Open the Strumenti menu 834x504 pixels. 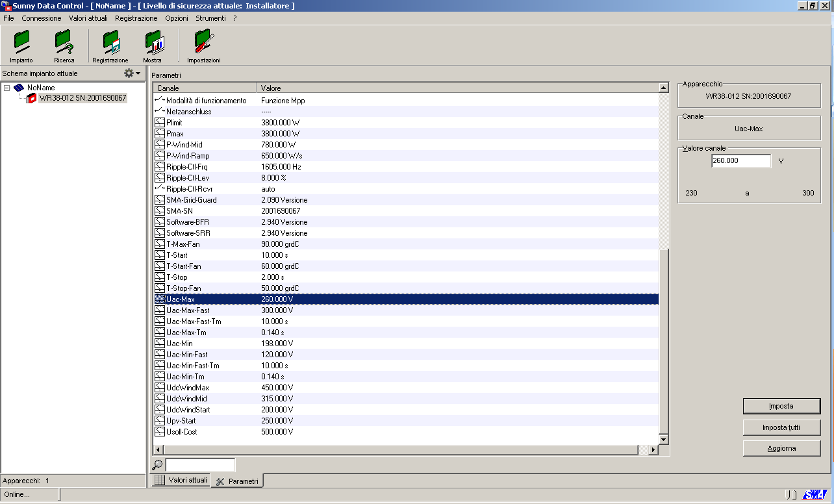(210, 18)
